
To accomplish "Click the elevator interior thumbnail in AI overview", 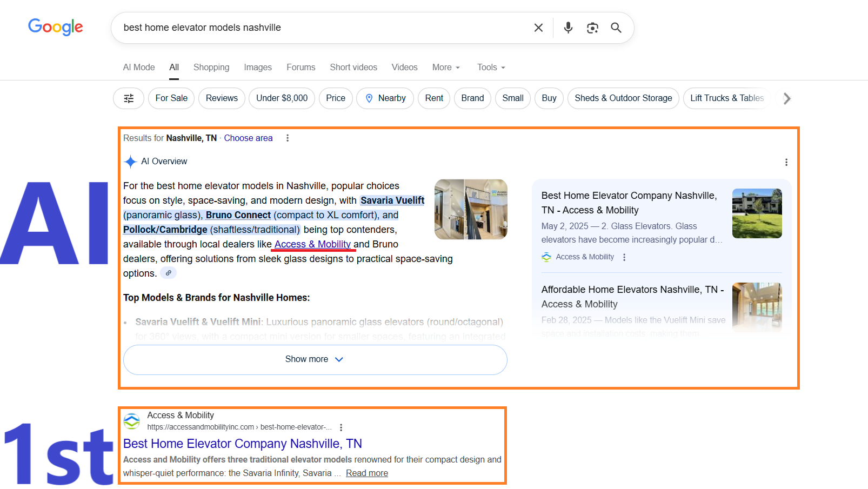I will 471,209.
